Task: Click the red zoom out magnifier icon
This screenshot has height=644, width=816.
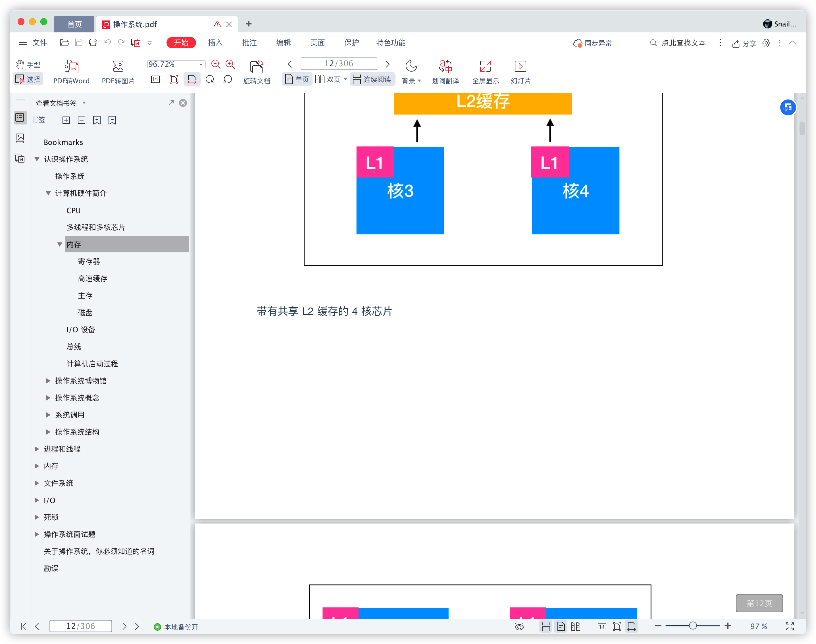Action: point(216,64)
